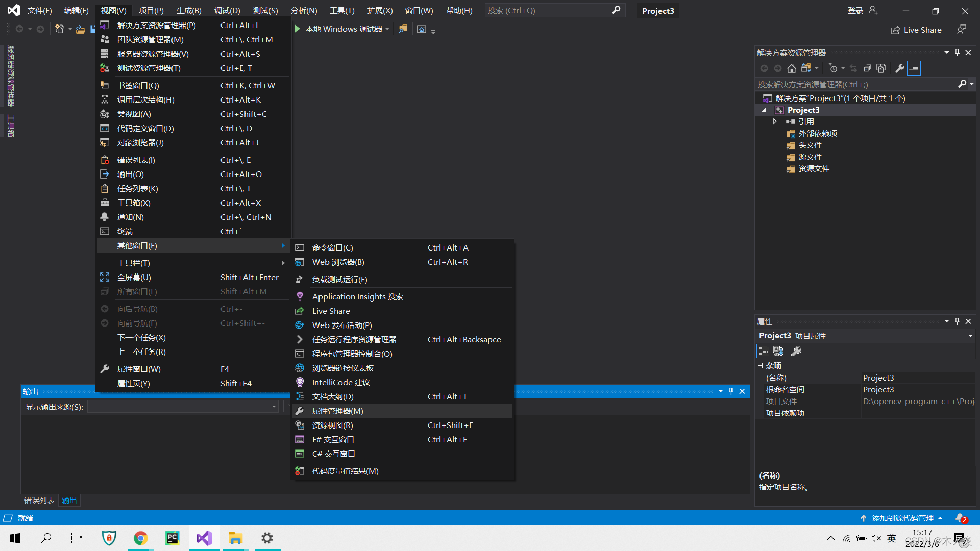This screenshot has width=980, height=551.
Task: Click the File Explorer taskbar icon
Action: click(235, 538)
